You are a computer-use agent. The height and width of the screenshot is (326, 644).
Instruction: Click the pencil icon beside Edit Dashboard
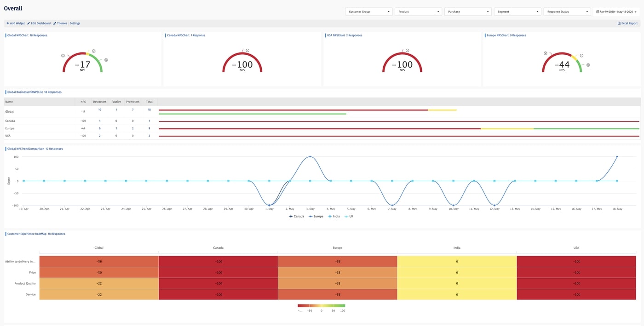coord(28,23)
